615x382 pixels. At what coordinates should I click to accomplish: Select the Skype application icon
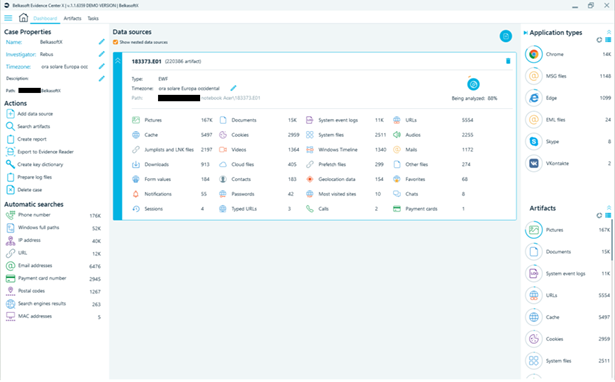pos(533,141)
